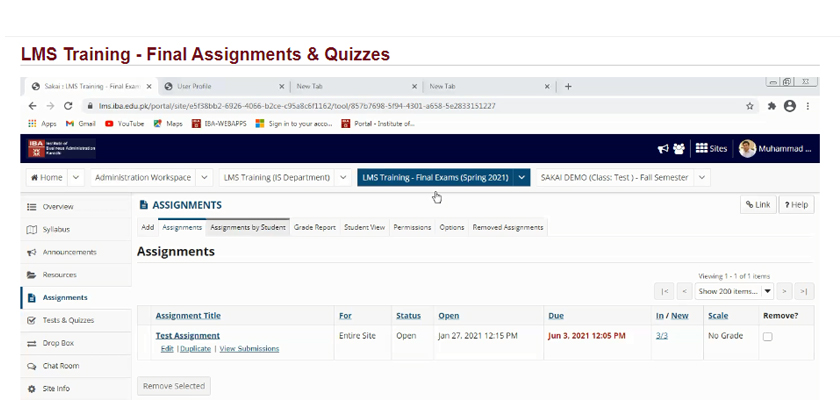The width and height of the screenshot is (840, 400).
Task: Open a new browser tab with plus
Action: (x=568, y=86)
